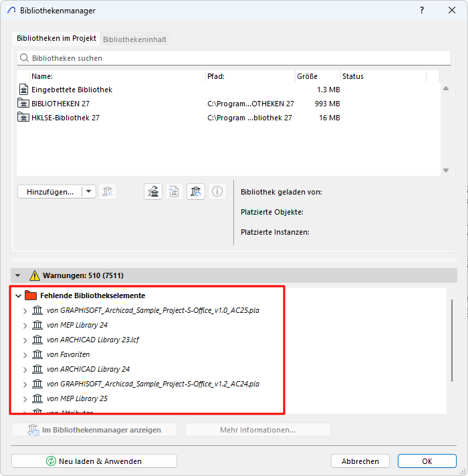Click the library icon beside von Favoriten

click(37, 354)
